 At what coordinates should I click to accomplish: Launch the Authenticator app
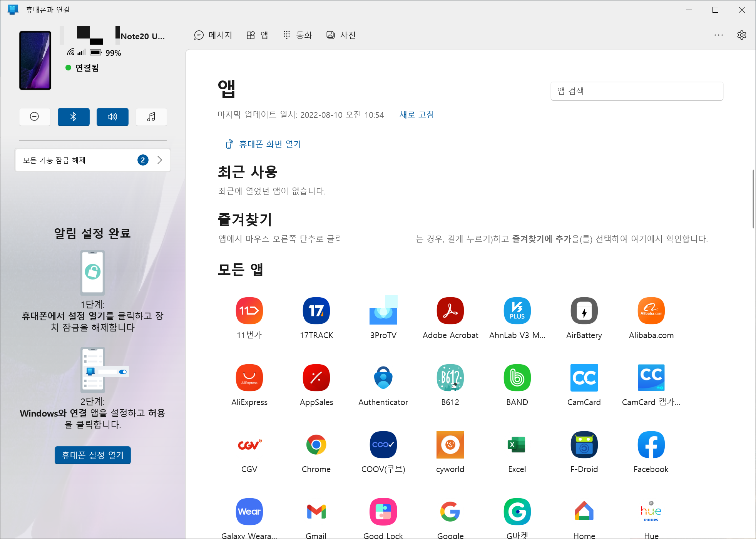coord(383,378)
